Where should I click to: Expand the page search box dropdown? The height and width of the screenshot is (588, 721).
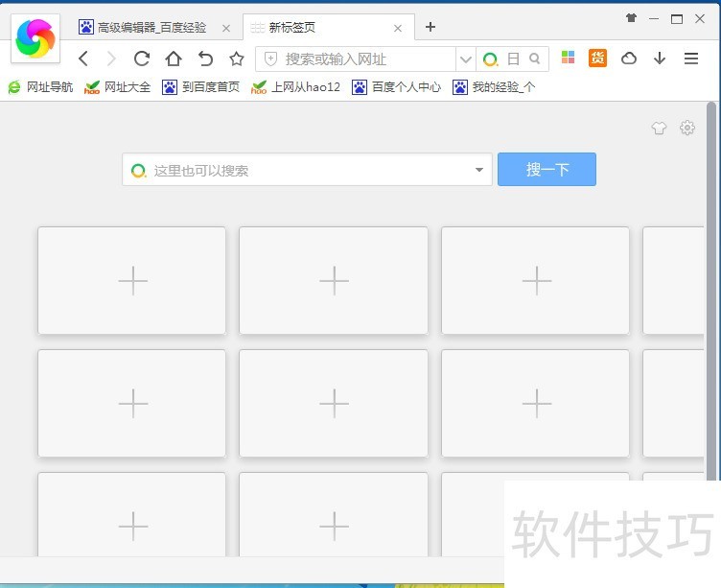[479, 171]
